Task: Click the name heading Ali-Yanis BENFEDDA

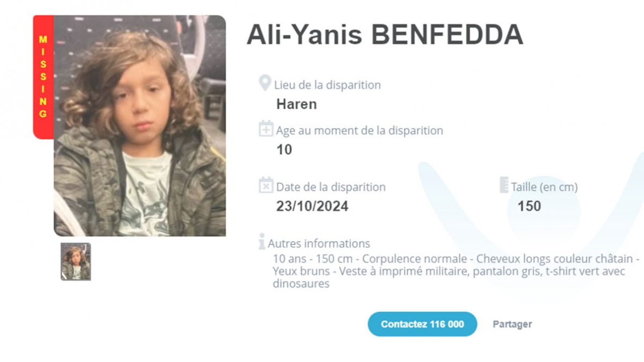Action: point(385,35)
